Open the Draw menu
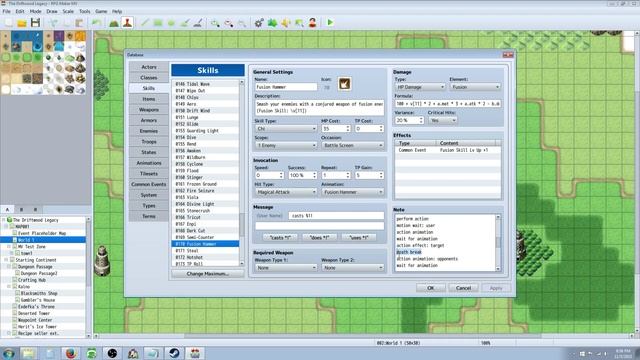Viewport: 640px width, 360px height. [x=52, y=11]
